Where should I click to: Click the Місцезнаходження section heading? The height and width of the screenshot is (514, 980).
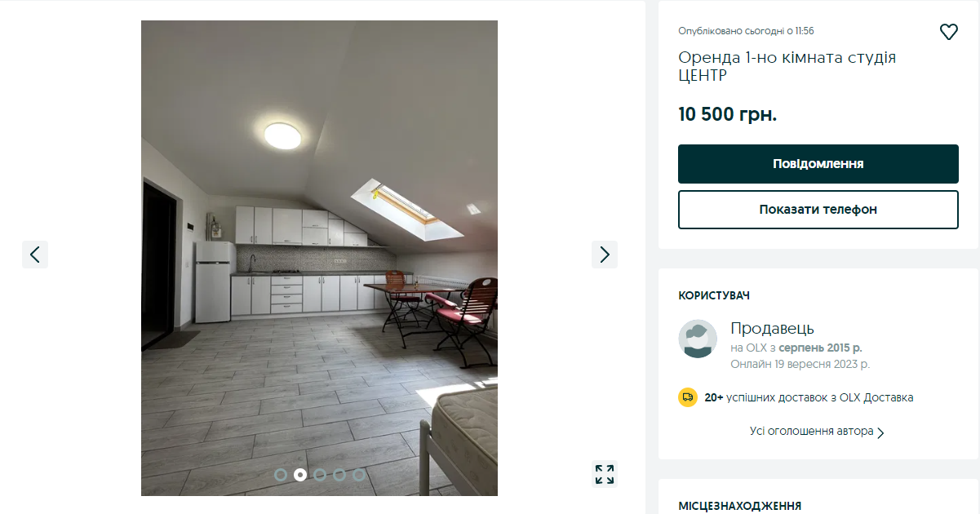pos(739,506)
